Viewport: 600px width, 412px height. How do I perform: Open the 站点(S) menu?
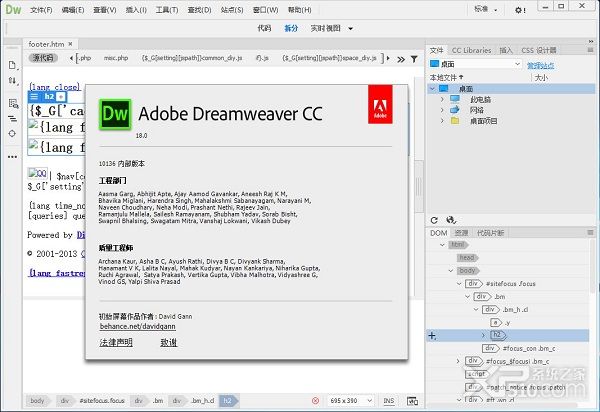(x=232, y=10)
